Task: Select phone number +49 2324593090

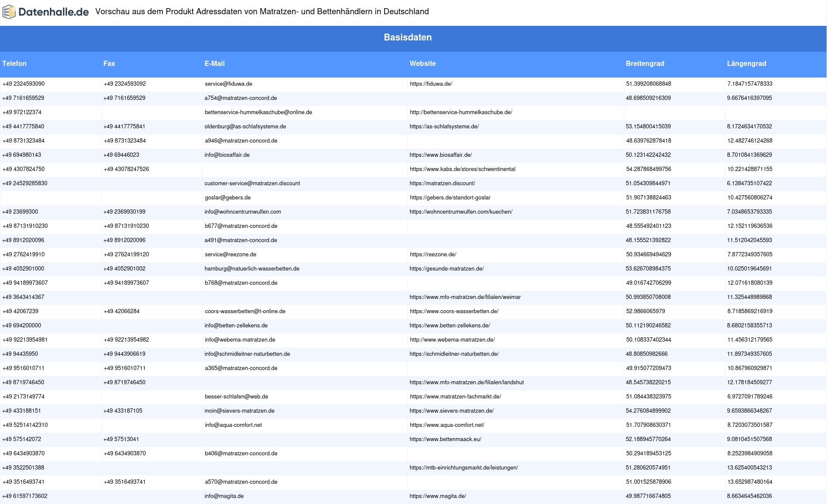Action: coord(24,84)
